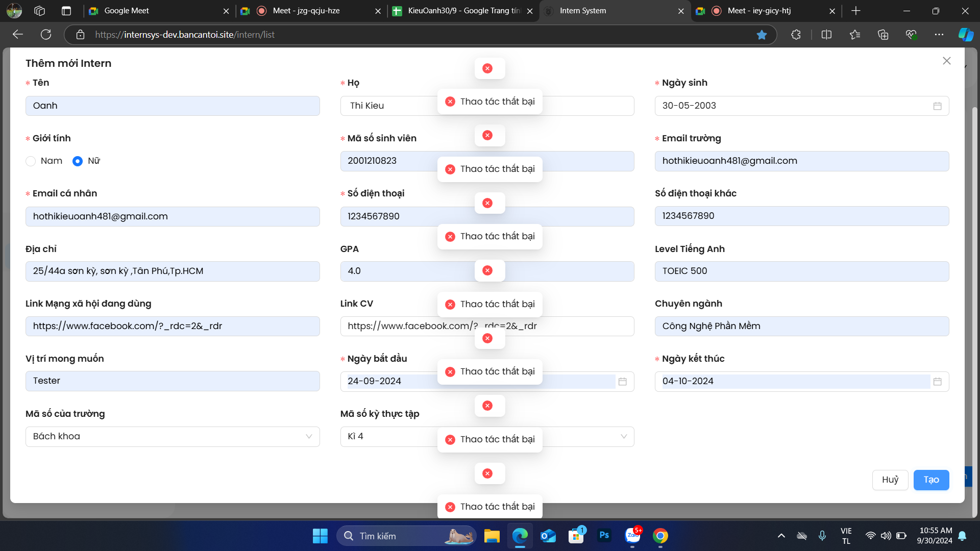Show hidden system tray icons chevron

pyautogui.click(x=781, y=536)
